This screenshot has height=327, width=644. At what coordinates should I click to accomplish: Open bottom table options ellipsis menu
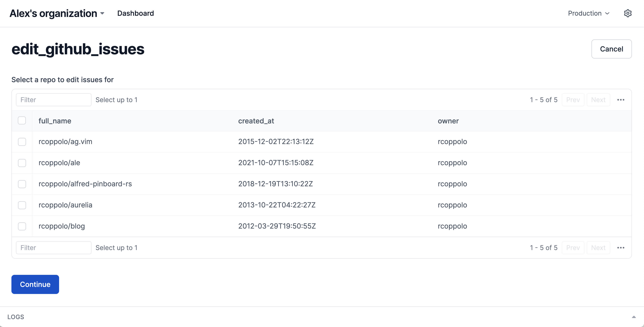point(620,248)
